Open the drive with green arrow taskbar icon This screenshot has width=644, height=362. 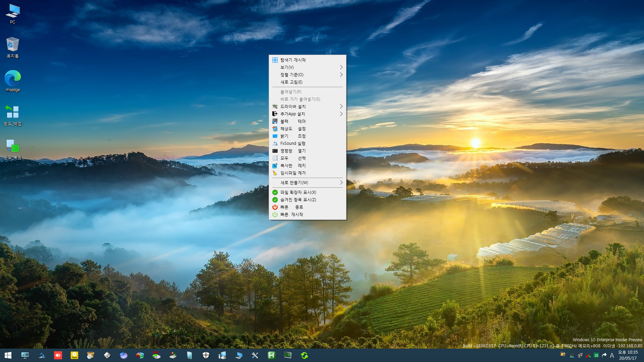click(173, 355)
